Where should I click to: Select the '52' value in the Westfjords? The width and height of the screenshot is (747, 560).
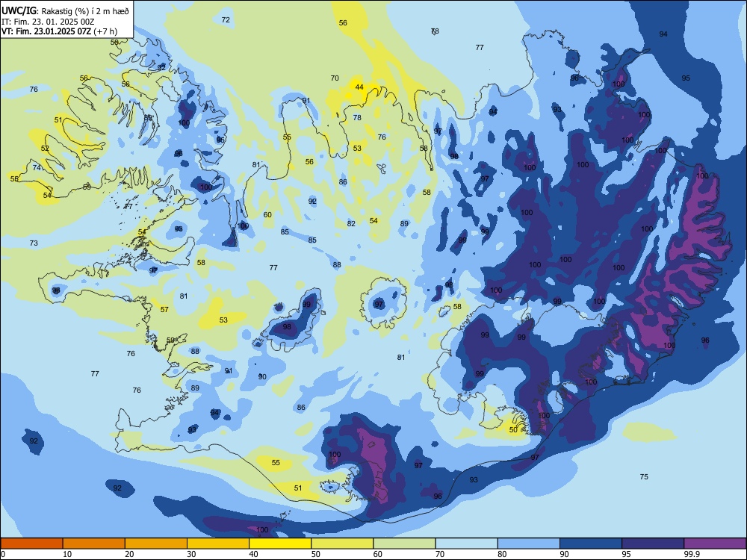click(x=45, y=148)
